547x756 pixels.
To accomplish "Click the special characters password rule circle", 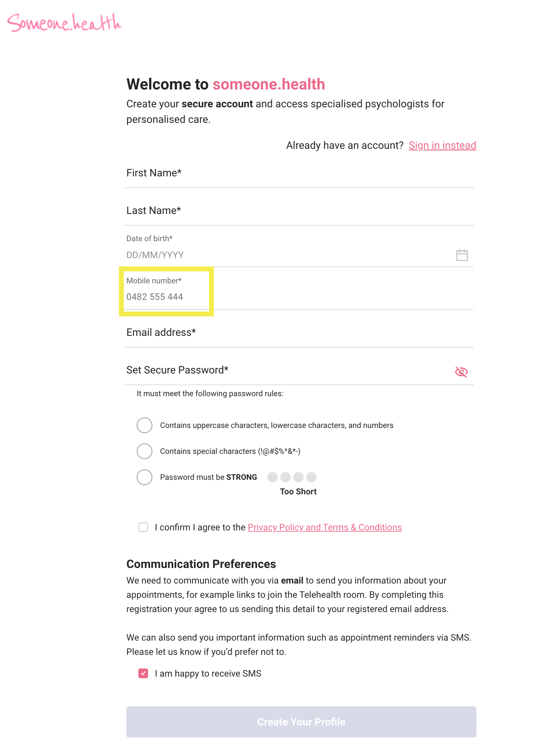I will [144, 451].
